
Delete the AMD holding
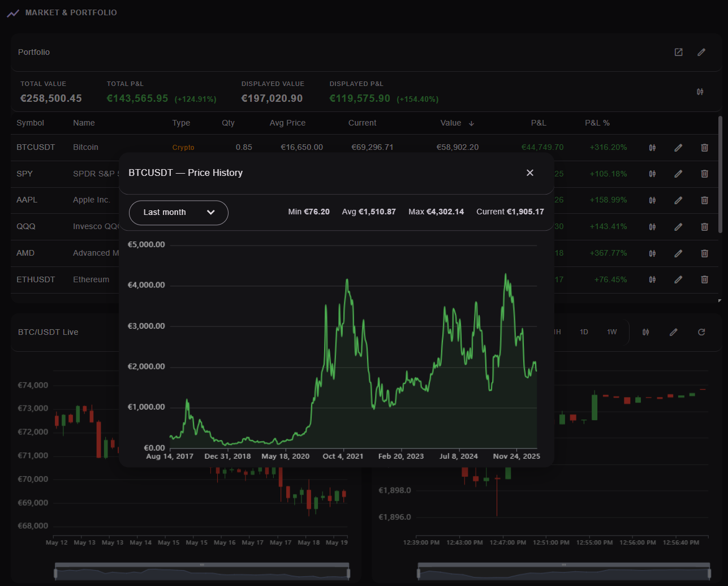pyautogui.click(x=704, y=253)
